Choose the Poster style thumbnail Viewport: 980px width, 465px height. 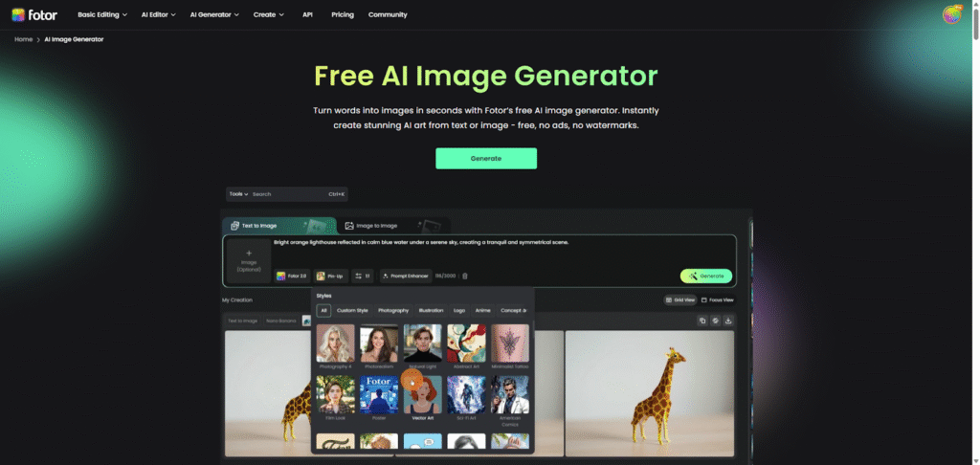pyautogui.click(x=379, y=394)
